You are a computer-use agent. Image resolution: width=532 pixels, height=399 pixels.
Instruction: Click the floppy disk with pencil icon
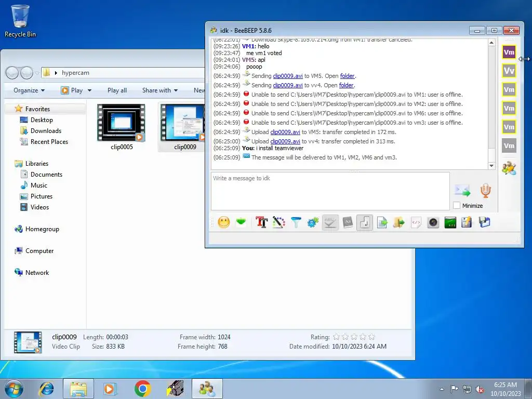467,222
